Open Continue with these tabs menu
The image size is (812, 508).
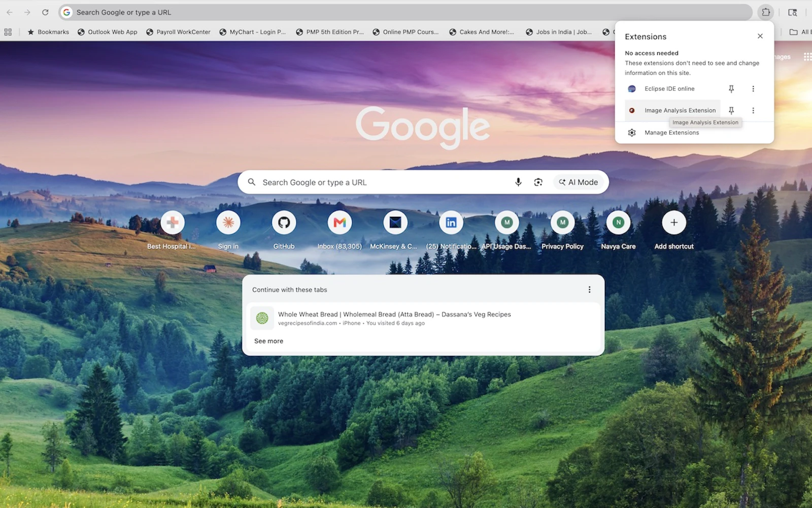tap(589, 290)
